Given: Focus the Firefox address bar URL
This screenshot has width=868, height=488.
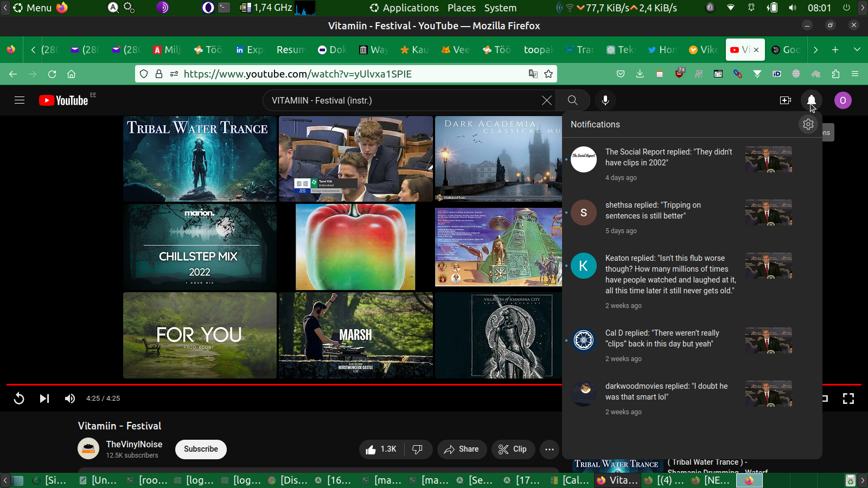Looking at the screenshot, I should coord(347,74).
